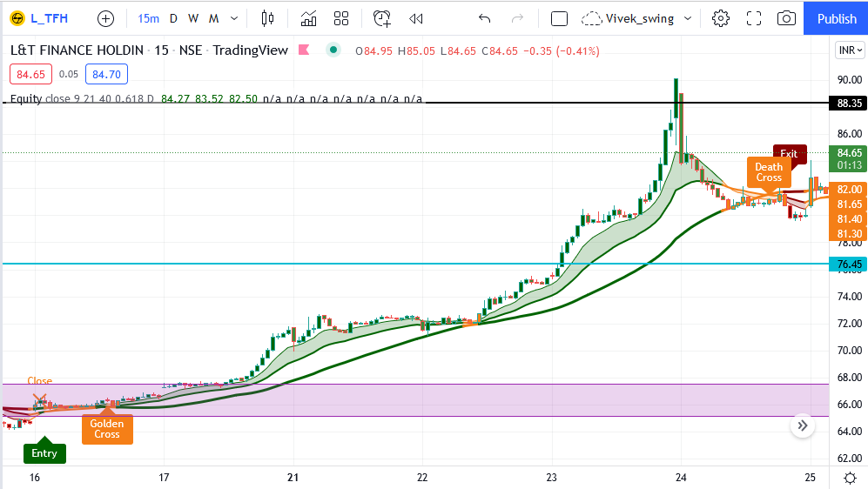Redo the chart action
This screenshot has width=868, height=489.
click(518, 19)
